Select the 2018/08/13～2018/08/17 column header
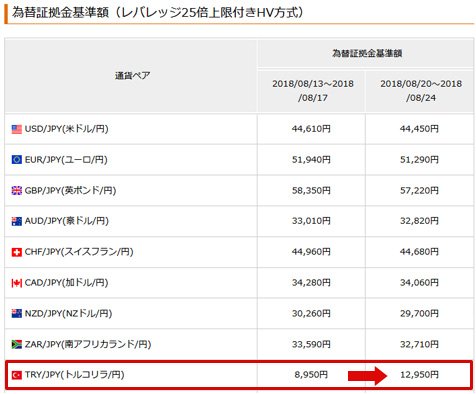Viewport: 476px width, 394px height. click(x=312, y=91)
